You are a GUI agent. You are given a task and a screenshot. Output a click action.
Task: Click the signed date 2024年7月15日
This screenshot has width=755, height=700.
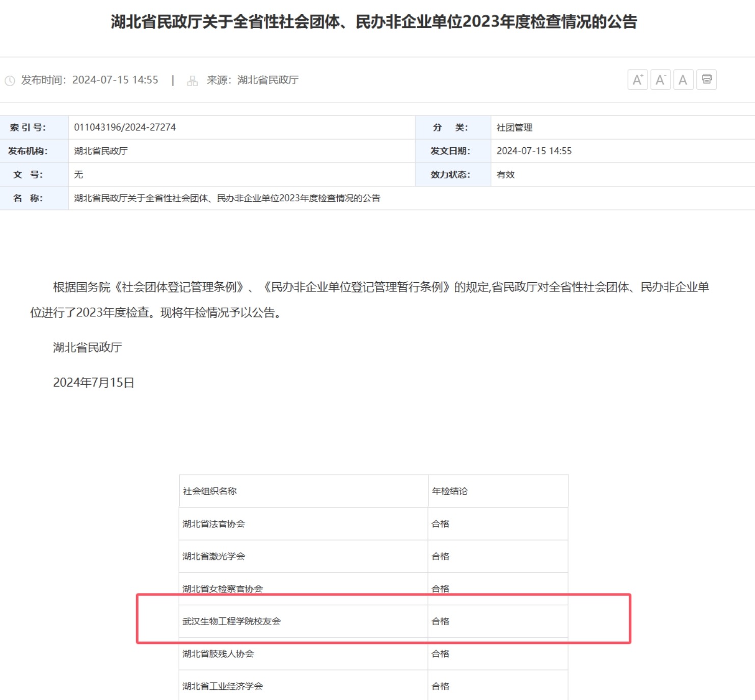(x=94, y=383)
